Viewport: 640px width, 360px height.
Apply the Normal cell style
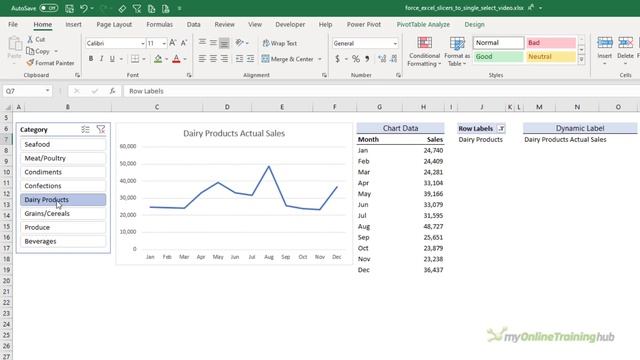[x=498, y=42]
